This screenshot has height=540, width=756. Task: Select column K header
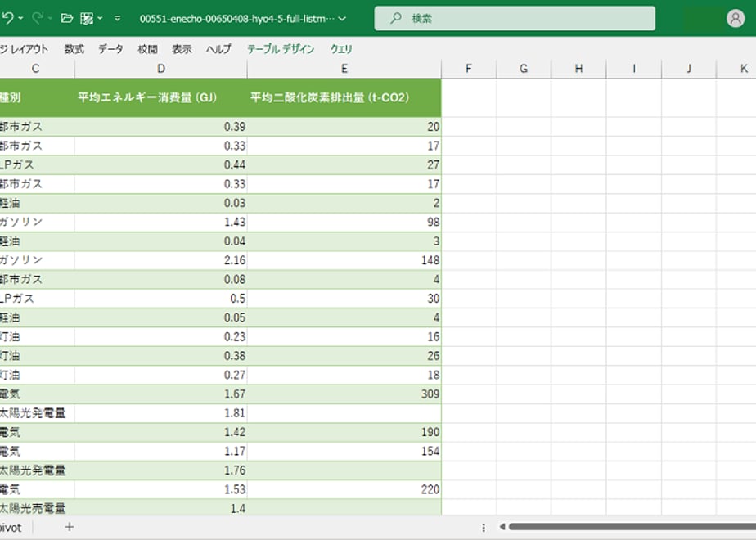[736, 69]
